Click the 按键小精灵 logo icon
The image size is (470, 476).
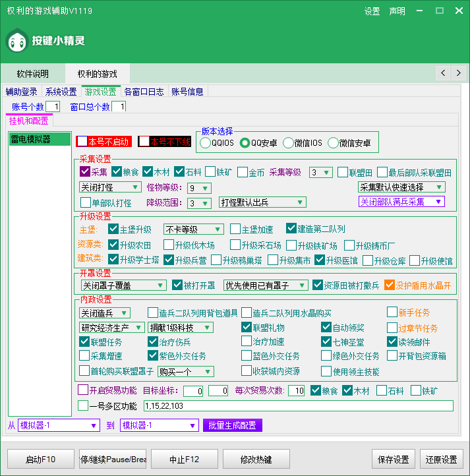(16, 41)
